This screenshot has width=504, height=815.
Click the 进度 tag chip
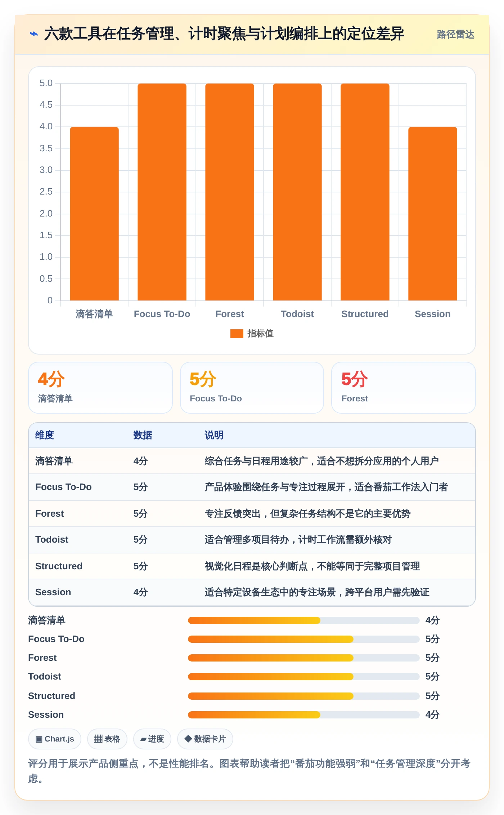pyautogui.click(x=152, y=739)
